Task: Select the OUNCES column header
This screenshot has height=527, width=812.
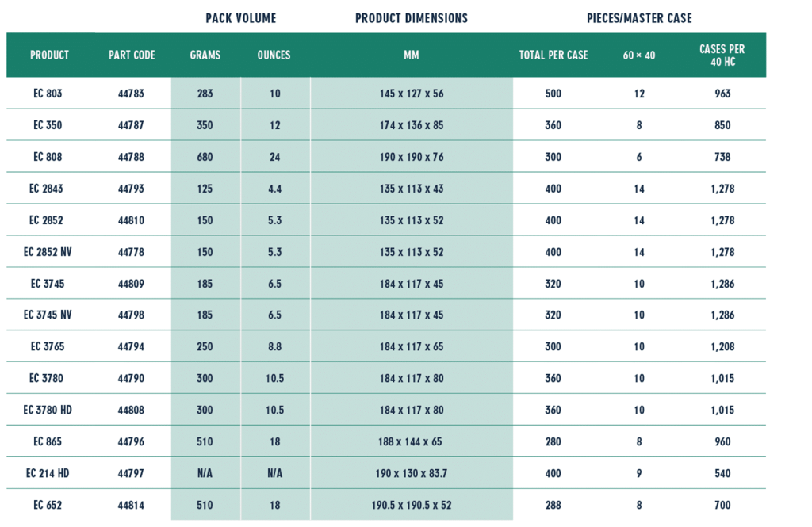Action: 274,55
